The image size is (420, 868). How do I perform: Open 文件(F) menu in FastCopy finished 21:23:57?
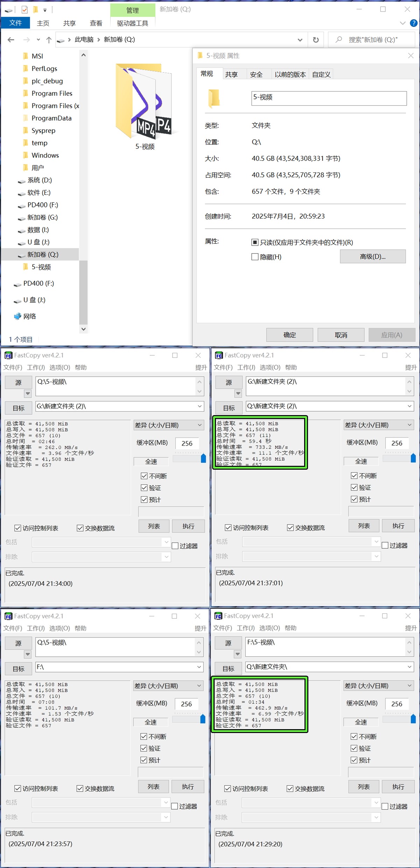point(13,628)
